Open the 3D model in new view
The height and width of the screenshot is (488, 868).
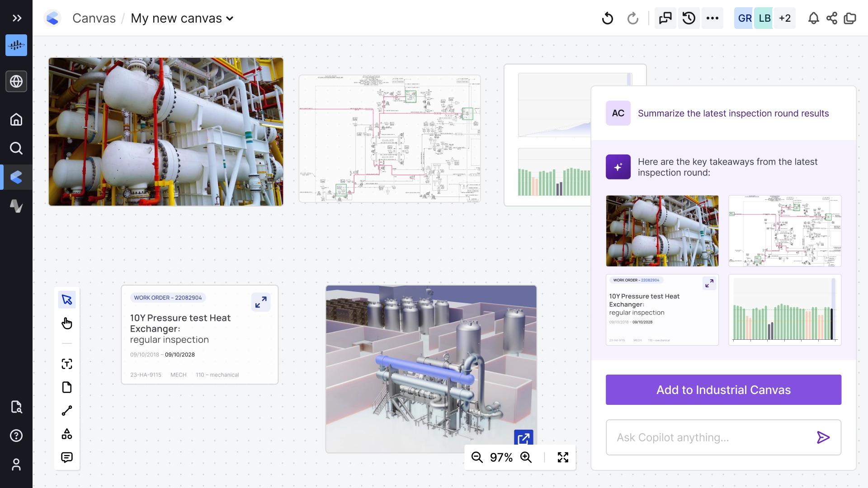524,438
